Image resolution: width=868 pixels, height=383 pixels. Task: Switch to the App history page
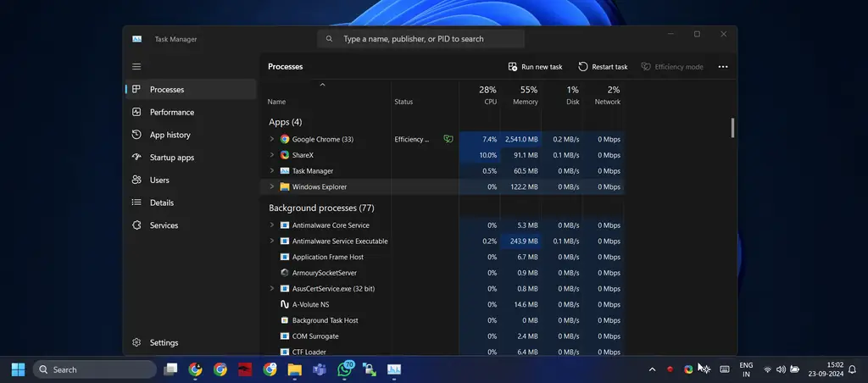point(191,135)
